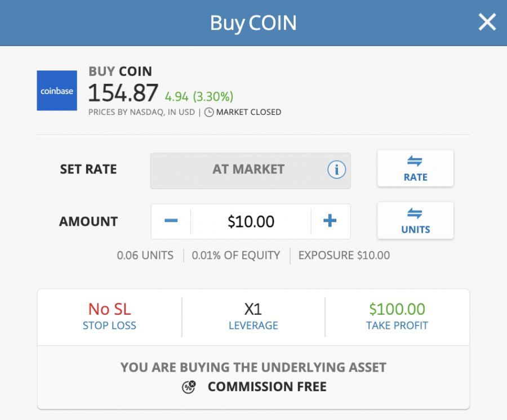Close the Buy COIN dialog

pos(487,22)
